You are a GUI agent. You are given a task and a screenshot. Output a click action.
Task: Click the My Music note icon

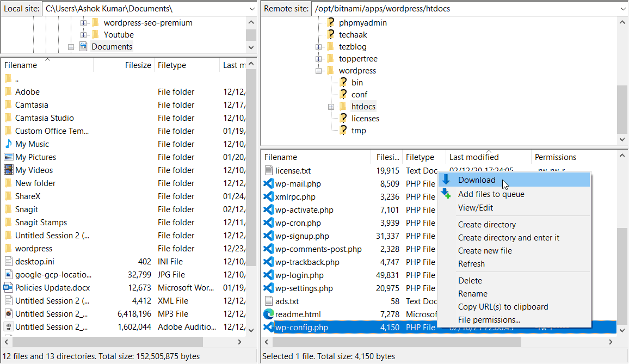click(8, 144)
